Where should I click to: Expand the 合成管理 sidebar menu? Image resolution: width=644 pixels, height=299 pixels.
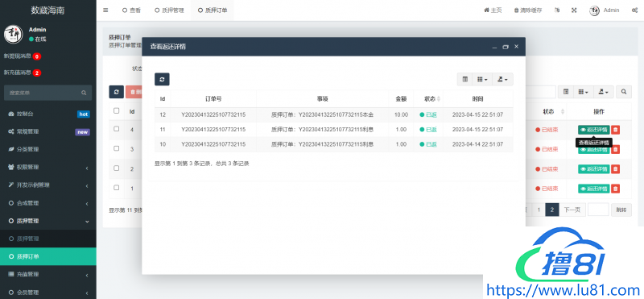pyautogui.click(x=48, y=203)
